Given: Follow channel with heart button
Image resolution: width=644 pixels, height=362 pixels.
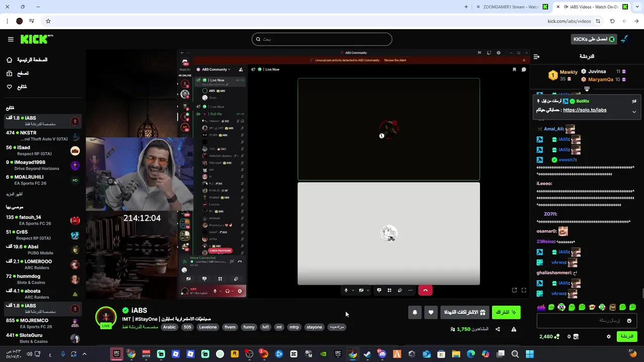Looking at the screenshot, I should pos(431,312).
